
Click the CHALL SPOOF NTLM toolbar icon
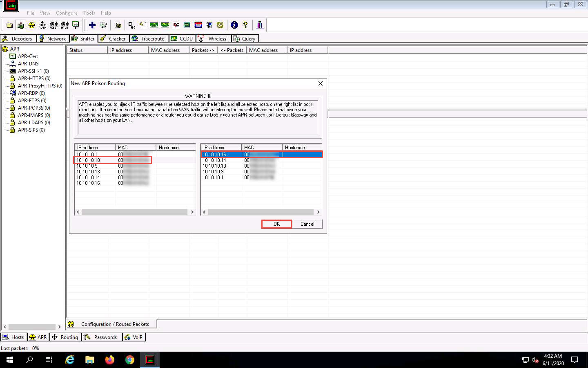[65, 25]
